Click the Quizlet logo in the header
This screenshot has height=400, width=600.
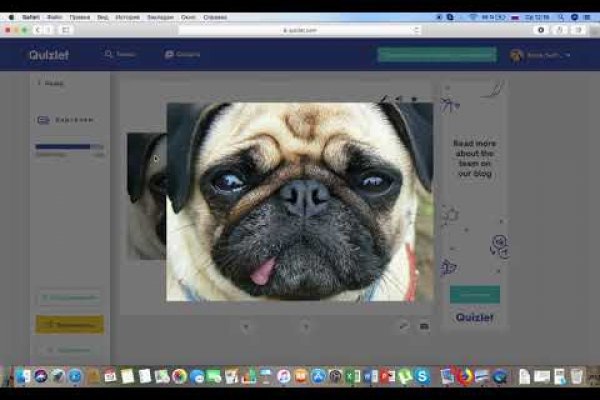pyautogui.click(x=46, y=54)
